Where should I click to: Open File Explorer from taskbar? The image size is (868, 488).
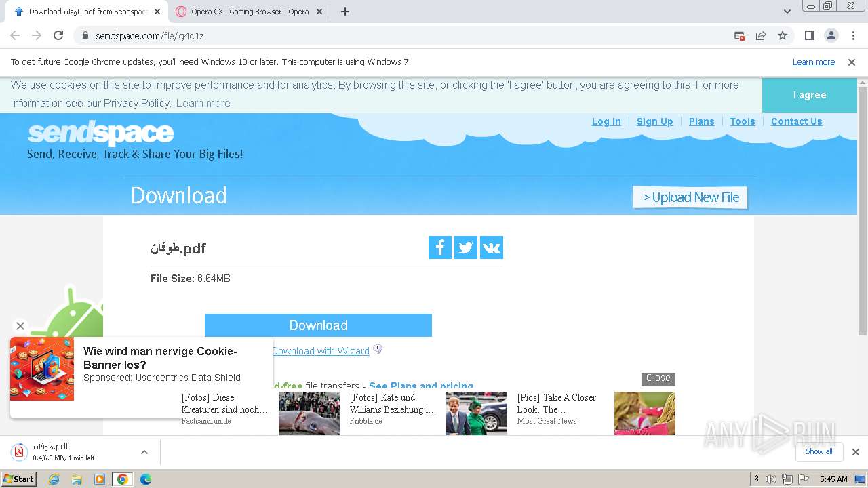(x=77, y=479)
